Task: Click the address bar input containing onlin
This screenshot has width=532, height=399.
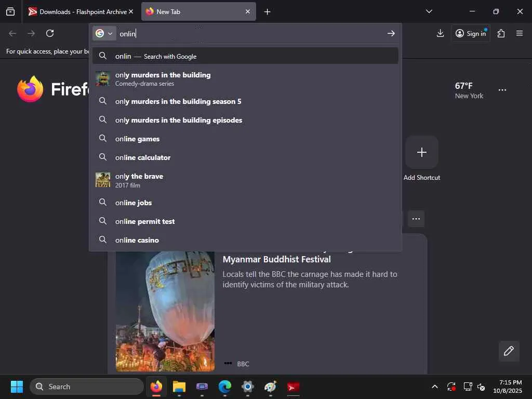Action: 251,34
